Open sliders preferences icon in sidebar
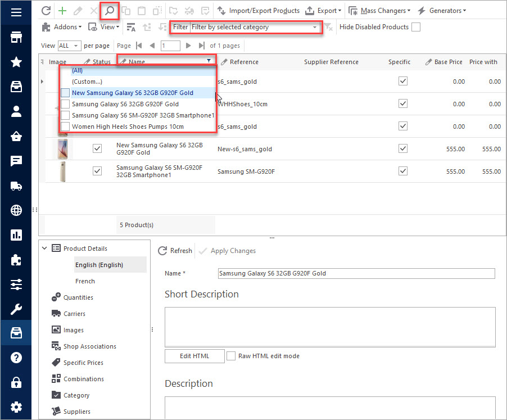The width and height of the screenshot is (507, 420). point(16,284)
